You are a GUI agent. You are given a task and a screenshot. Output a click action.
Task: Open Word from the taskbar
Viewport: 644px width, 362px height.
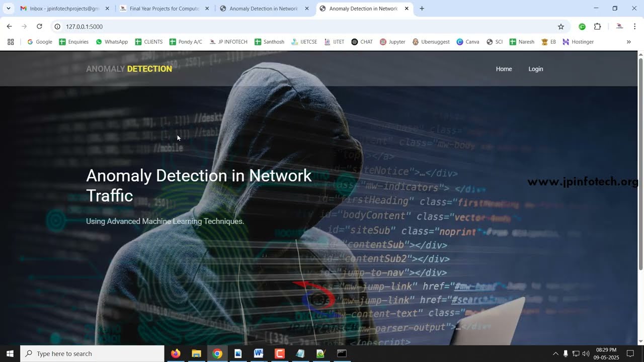(x=259, y=353)
